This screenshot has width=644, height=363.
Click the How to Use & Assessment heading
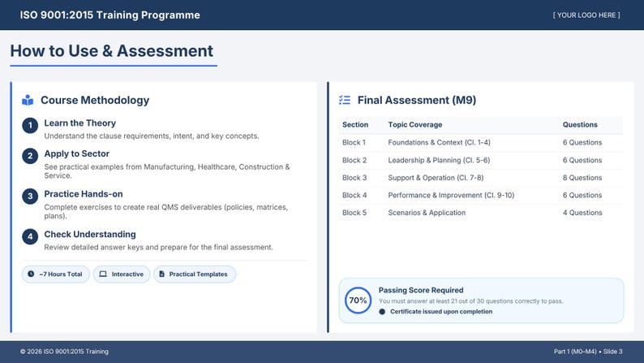(112, 51)
